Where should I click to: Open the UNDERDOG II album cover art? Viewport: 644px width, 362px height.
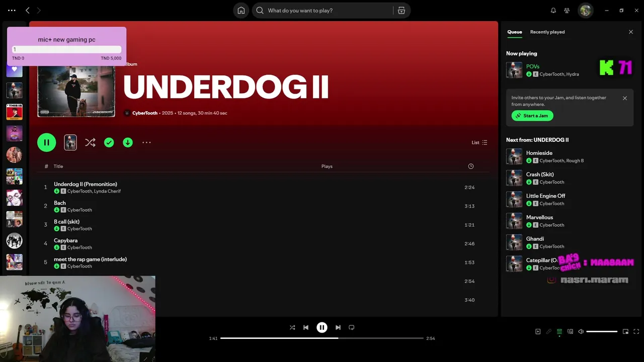[x=76, y=90]
